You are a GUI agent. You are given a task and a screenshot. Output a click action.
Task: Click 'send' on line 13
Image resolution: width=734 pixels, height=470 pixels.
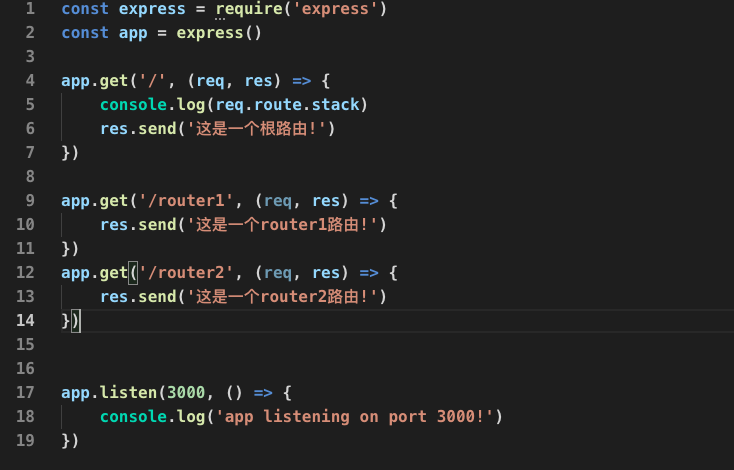[x=157, y=296]
